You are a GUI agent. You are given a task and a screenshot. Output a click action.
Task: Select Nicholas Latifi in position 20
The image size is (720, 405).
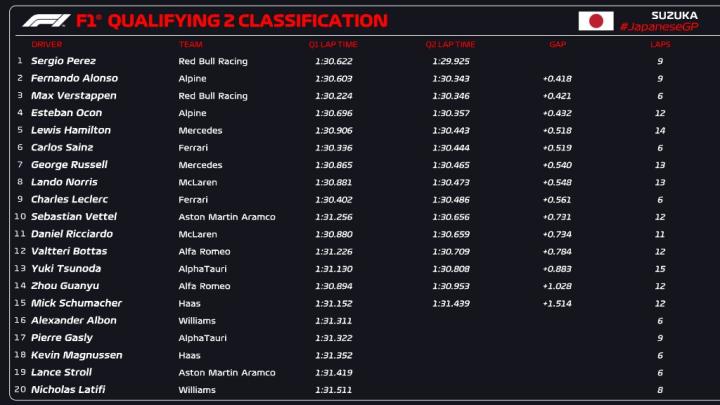pyautogui.click(x=68, y=390)
